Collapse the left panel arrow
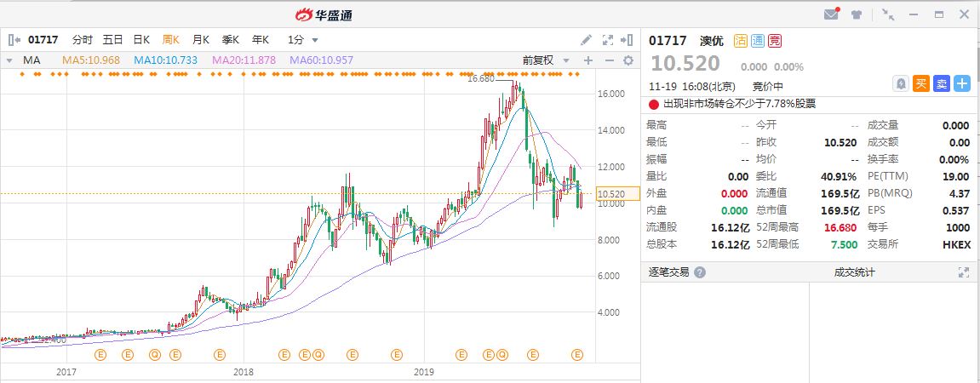Screen dimensions: 980x383 click(14, 39)
